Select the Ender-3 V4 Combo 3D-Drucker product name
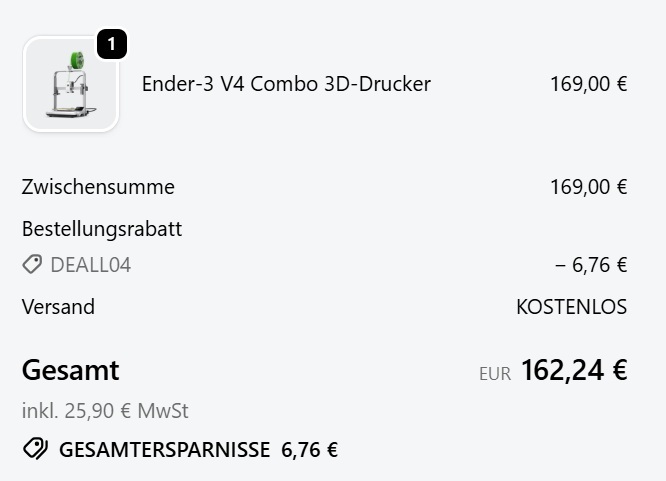The height and width of the screenshot is (481, 666). tap(286, 84)
